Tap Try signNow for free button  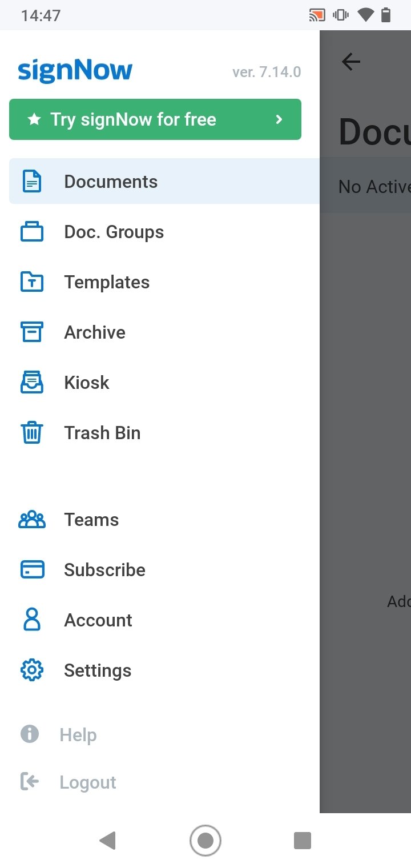coord(155,119)
